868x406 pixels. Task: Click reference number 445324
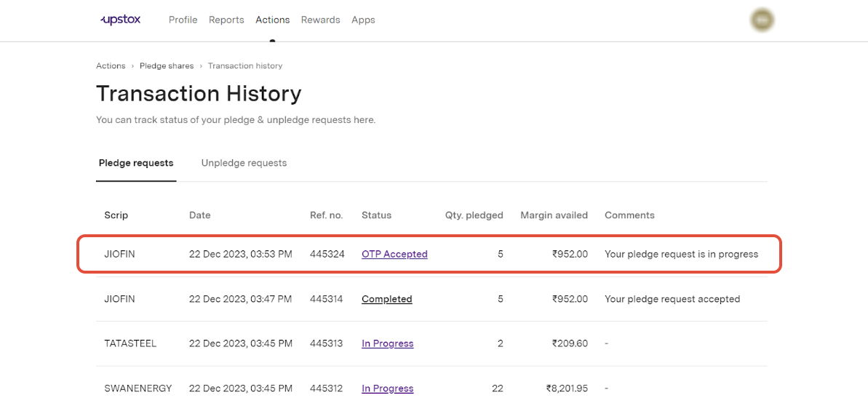tap(327, 254)
